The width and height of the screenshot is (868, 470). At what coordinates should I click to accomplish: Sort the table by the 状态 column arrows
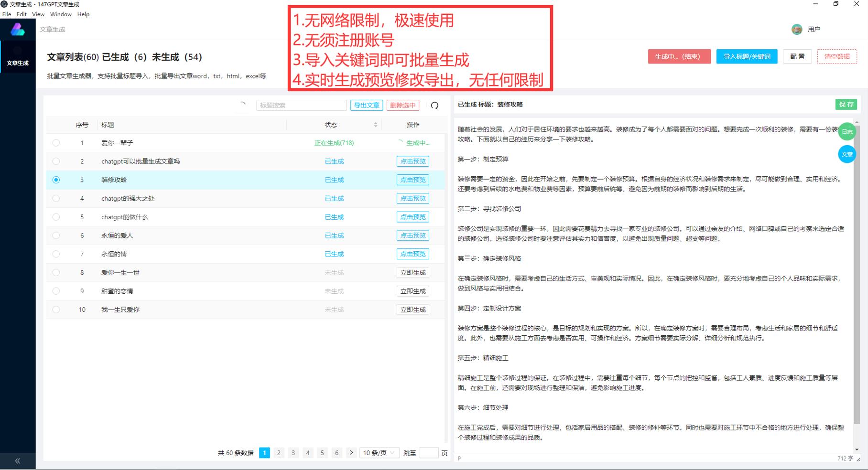376,125
